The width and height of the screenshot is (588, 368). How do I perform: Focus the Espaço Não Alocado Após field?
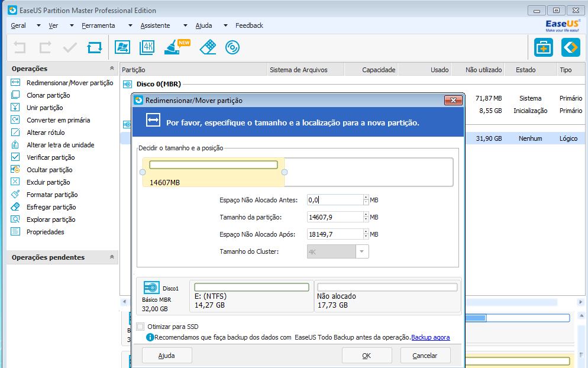pos(335,234)
